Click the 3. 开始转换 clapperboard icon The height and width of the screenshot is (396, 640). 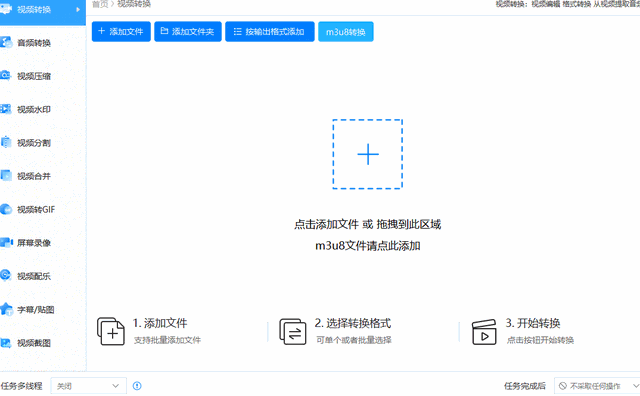click(x=484, y=332)
